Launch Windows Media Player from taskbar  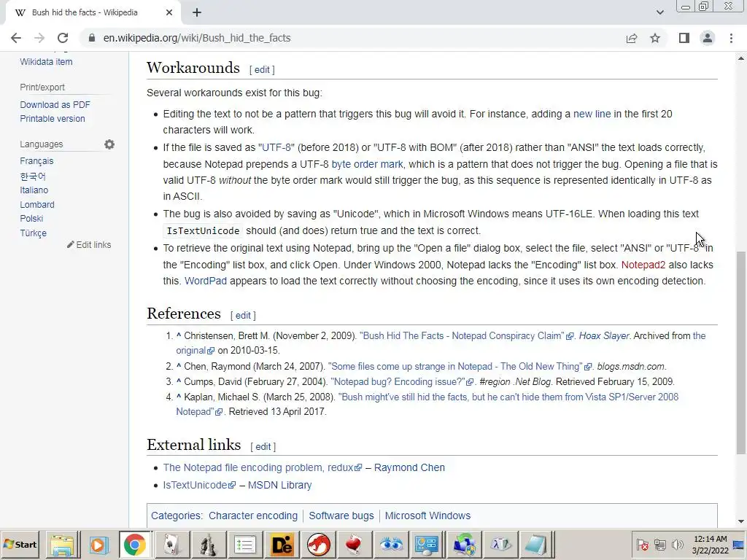(98, 545)
